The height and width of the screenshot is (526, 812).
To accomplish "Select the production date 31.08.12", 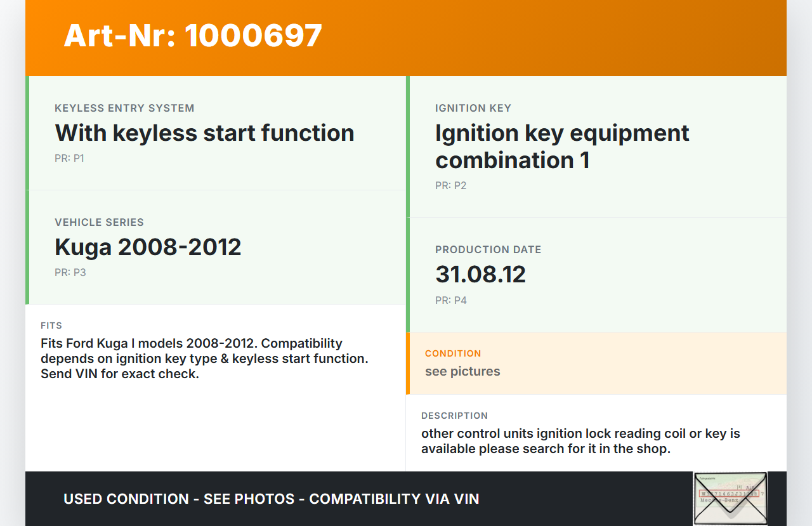I will click(x=480, y=274).
